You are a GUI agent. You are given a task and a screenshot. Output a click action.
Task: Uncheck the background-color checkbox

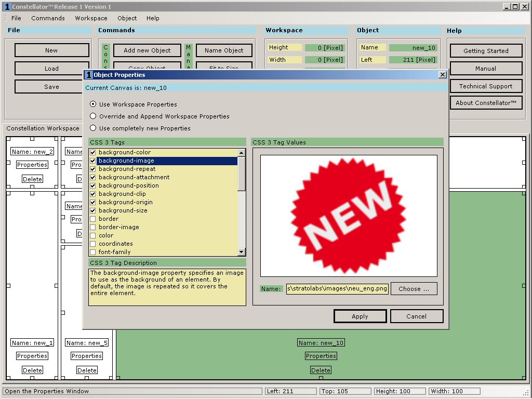tap(93, 152)
